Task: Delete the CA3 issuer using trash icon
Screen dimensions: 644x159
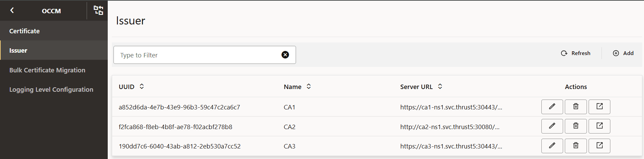Action: 576,146
